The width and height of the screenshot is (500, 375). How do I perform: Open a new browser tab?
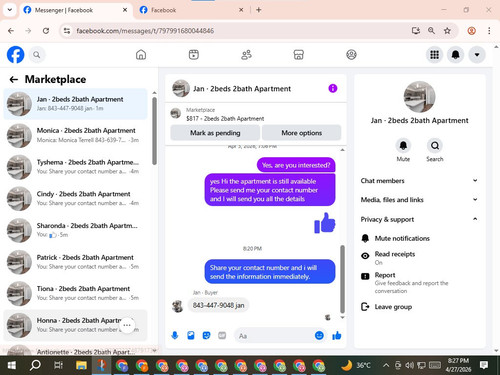click(x=259, y=10)
